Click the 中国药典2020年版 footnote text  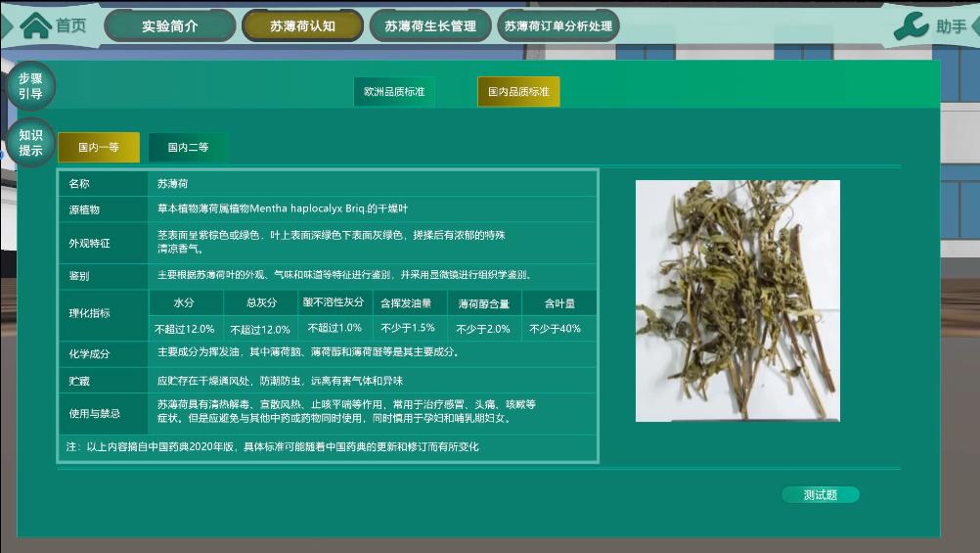click(x=273, y=447)
